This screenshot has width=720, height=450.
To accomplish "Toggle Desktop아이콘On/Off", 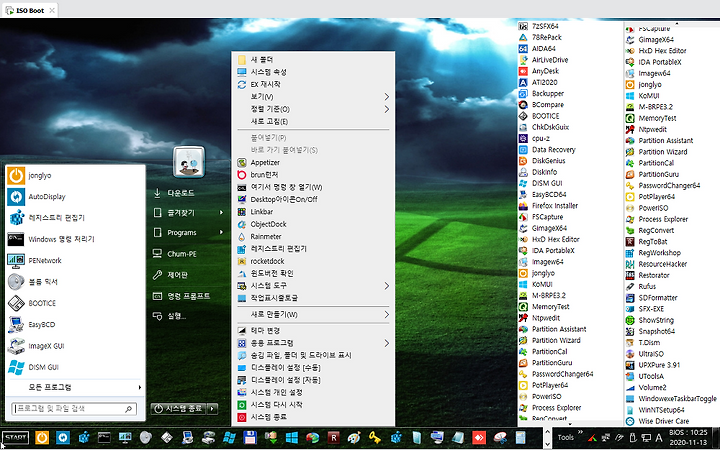I will point(313,199).
